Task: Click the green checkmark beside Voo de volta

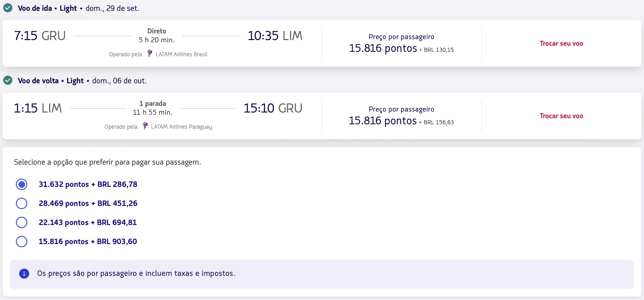Action: 8,80
